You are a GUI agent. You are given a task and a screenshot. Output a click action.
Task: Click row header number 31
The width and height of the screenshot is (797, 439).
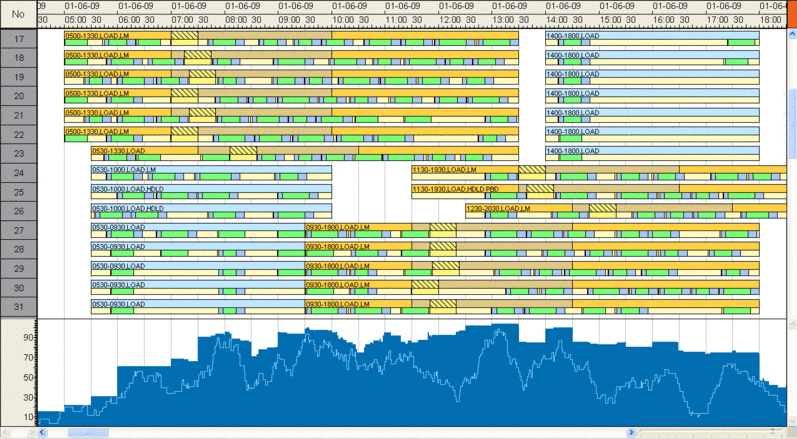click(x=18, y=306)
